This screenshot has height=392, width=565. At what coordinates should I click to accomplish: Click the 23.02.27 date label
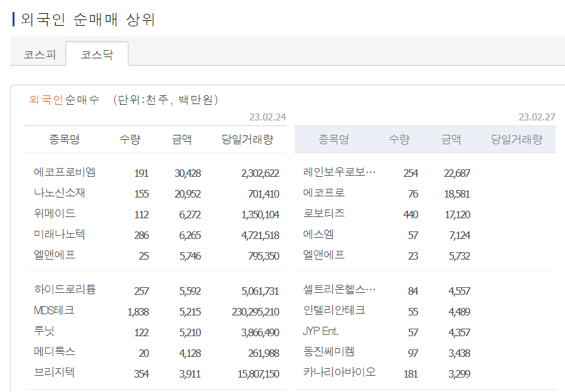tap(537, 117)
